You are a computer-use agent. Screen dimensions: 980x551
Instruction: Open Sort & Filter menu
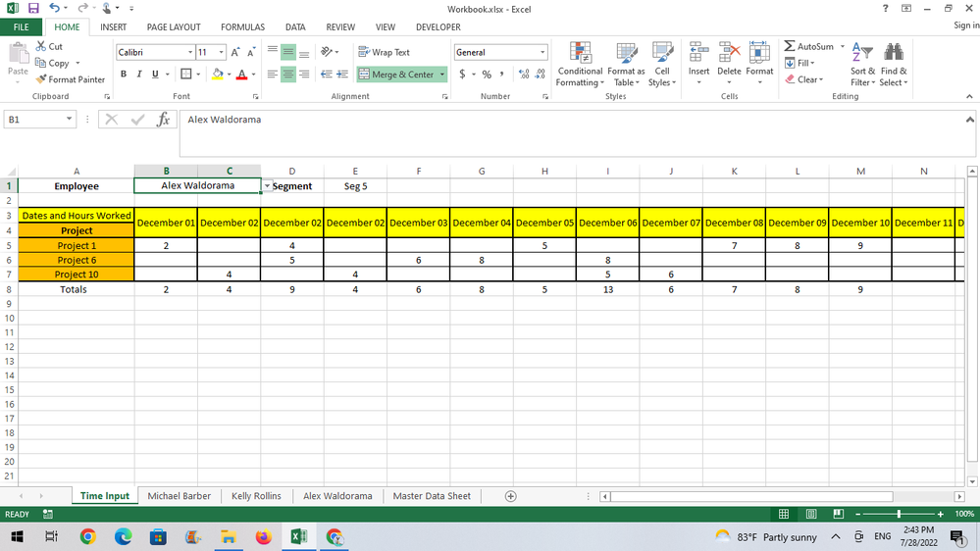(862, 65)
